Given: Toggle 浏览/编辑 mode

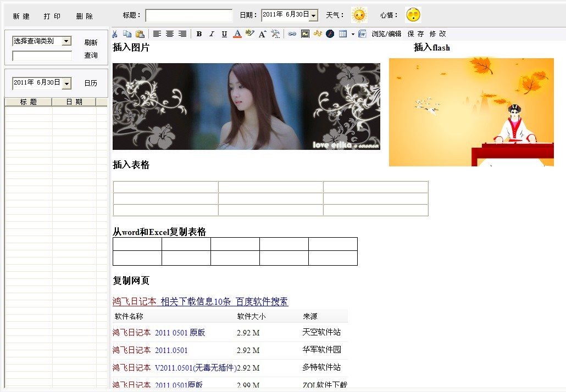Looking at the screenshot, I should click(386, 34).
